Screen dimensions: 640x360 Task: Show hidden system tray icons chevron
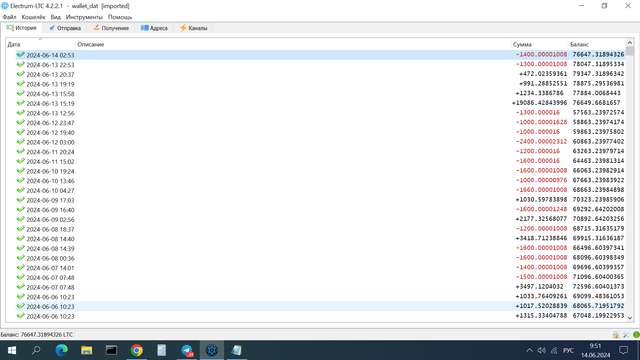pos(529,350)
